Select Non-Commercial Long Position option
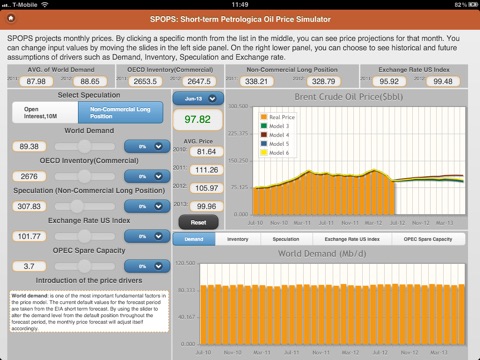 tap(121, 113)
